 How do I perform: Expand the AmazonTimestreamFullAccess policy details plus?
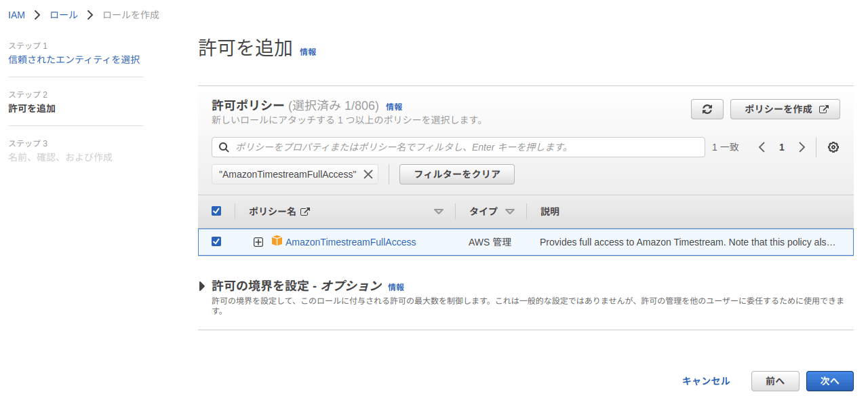click(258, 242)
